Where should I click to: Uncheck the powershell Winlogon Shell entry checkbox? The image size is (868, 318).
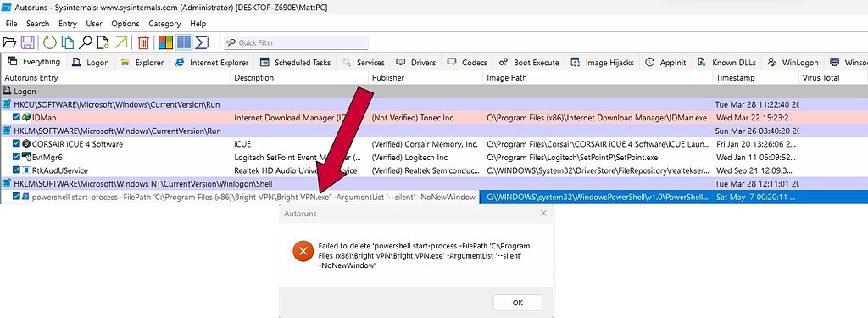pyautogui.click(x=16, y=196)
